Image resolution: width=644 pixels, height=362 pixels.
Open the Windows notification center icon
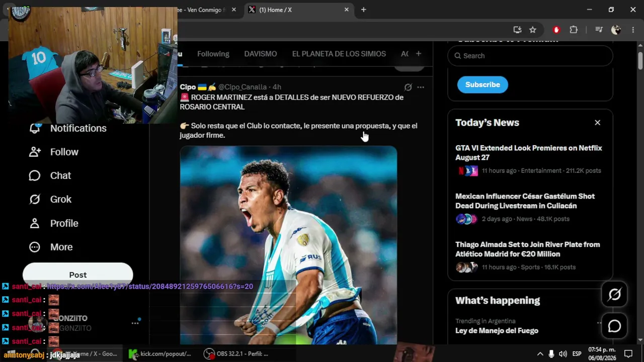628,354
